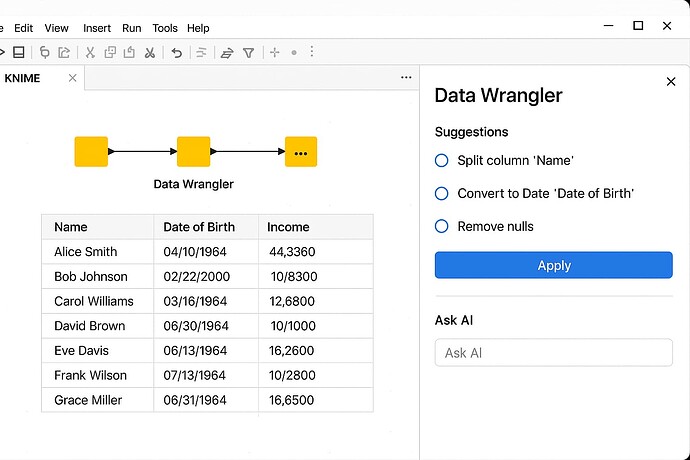
Task: Click the small dot toolbar icon
Action: coord(294,53)
